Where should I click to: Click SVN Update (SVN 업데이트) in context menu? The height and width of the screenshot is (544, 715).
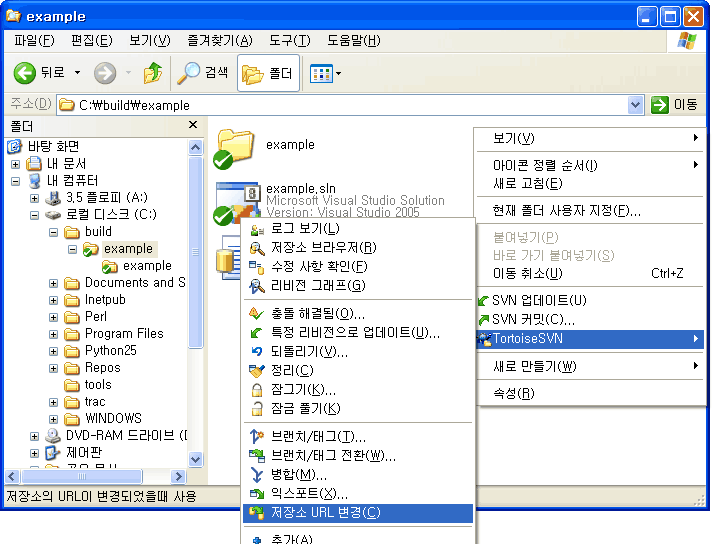(x=538, y=300)
